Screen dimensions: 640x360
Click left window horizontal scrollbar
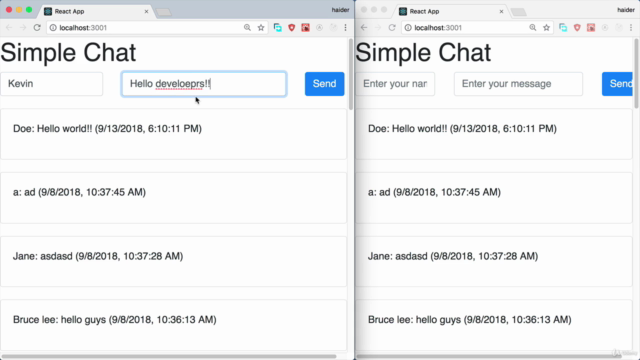click(x=168, y=356)
